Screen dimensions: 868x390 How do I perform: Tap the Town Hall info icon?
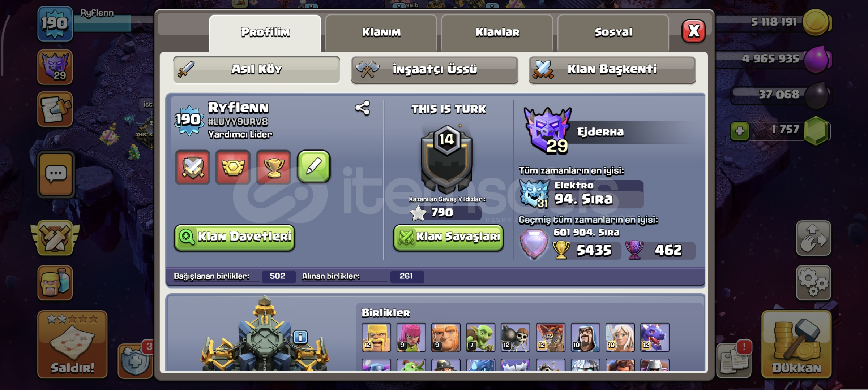[300, 337]
